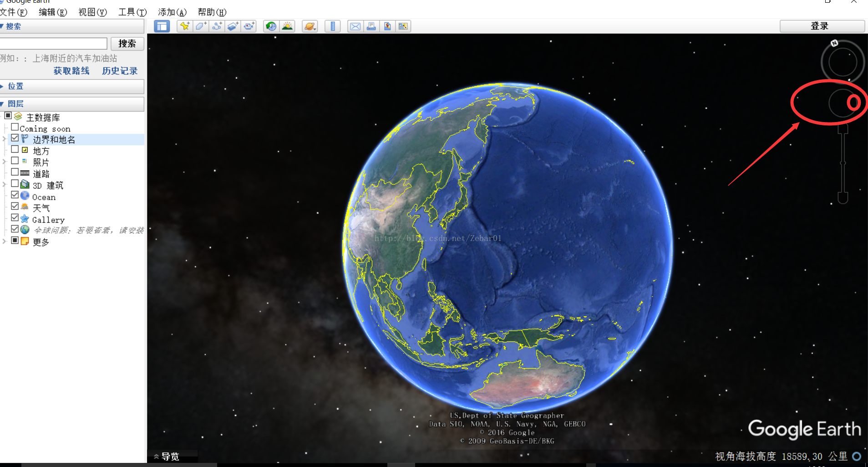Disable the 天气 layer checkbox
Screen dimensions: 868x467
pyautogui.click(x=15, y=206)
